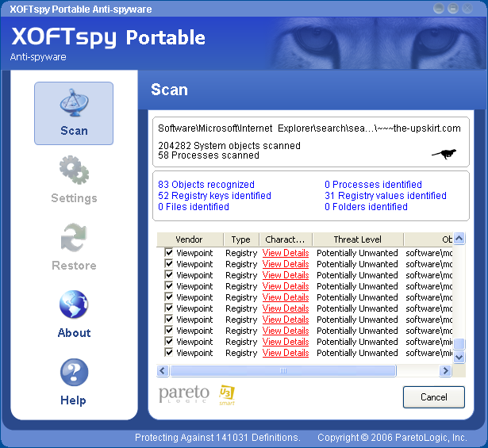488x448 pixels.
Task: Click the vertical scrollbar down arrow
Action: coord(459,358)
